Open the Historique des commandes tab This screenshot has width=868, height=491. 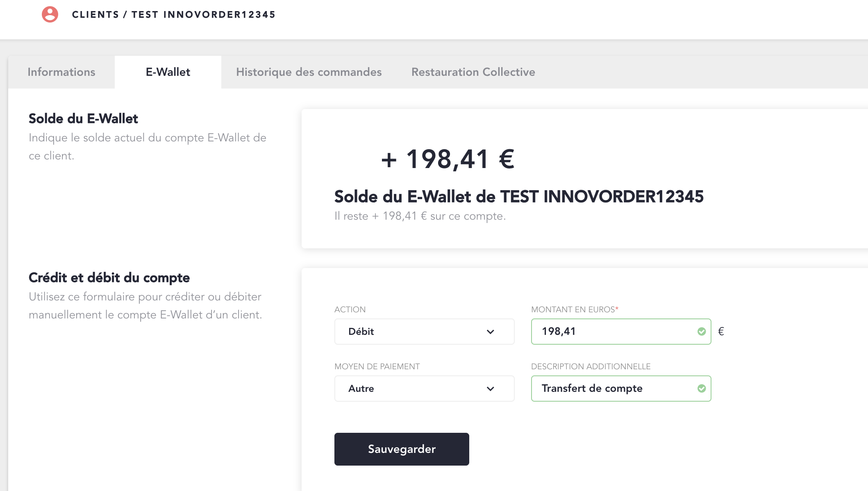click(x=309, y=72)
